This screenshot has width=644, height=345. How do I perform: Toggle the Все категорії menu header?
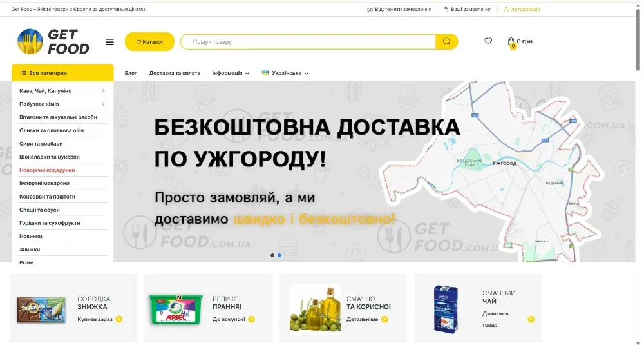click(x=62, y=73)
